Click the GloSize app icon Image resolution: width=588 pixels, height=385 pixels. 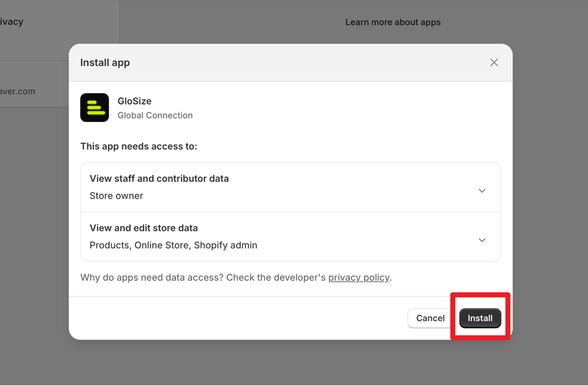95,107
